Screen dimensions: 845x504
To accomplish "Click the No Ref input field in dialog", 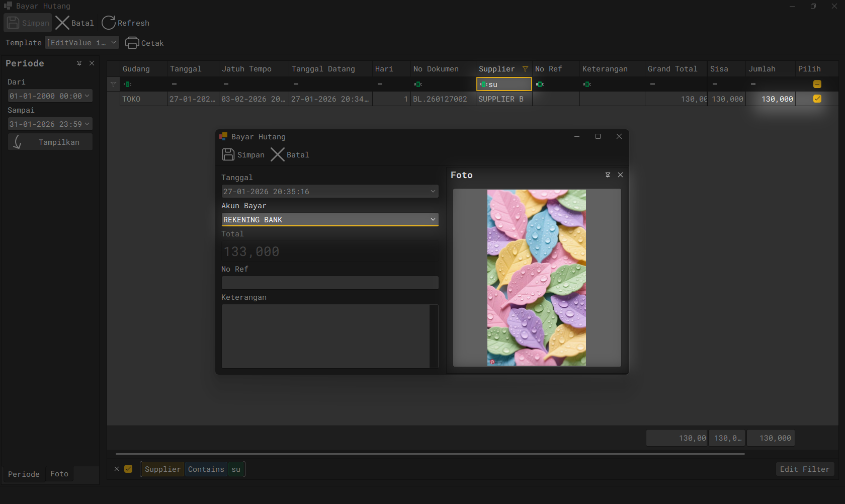I will coord(329,283).
